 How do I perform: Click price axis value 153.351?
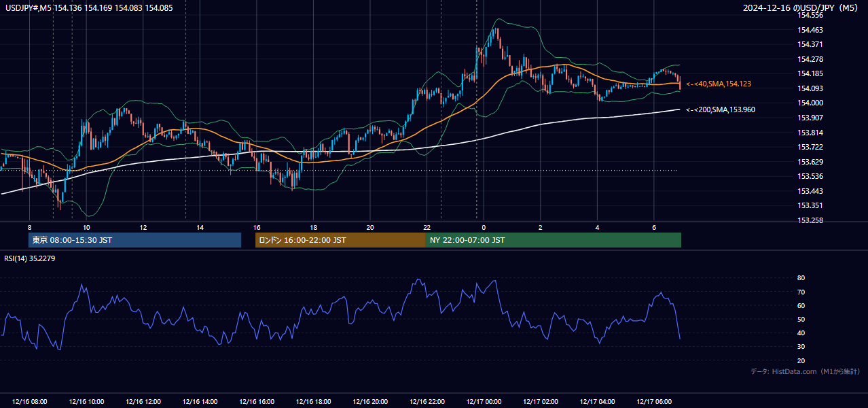tap(811, 205)
